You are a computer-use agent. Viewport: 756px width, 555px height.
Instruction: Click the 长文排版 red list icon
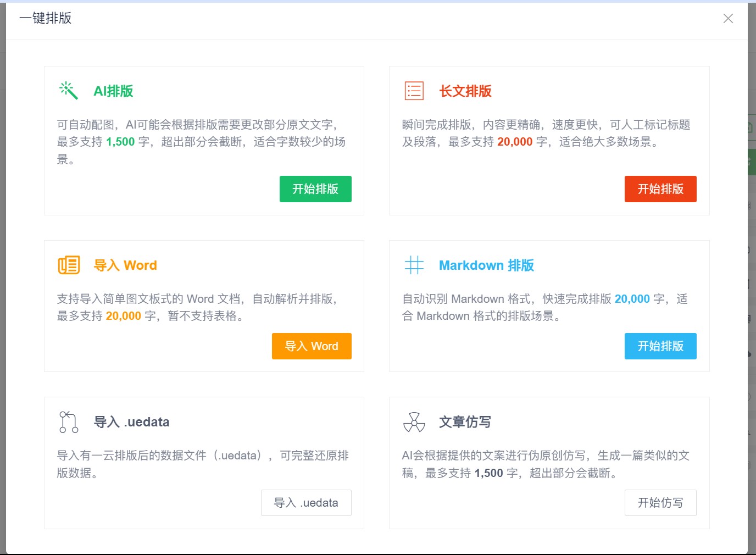(414, 91)
